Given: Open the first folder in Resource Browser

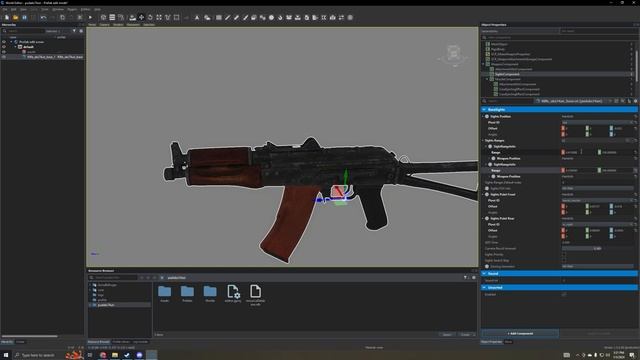Looking at the screenshot, I should [164, 293].
